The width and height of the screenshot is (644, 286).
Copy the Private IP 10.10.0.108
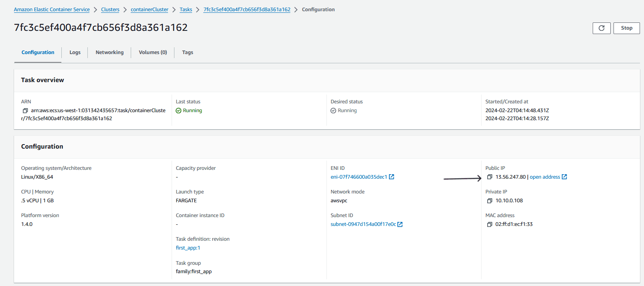[x=489, y=201]
